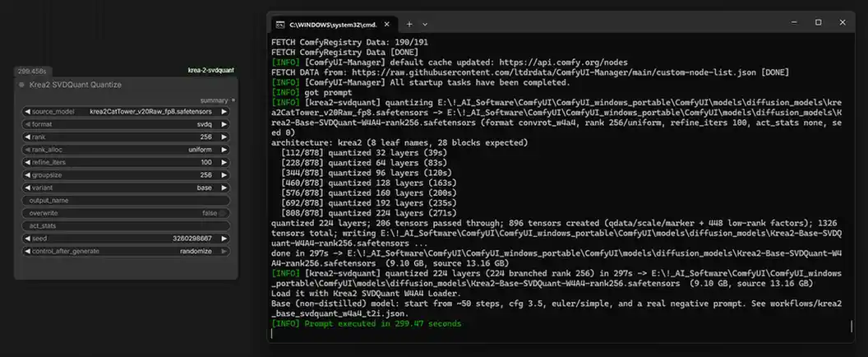This screenshot has width=868, height=357.
Task: Open the format svdq combo
Action: [126, 124]
